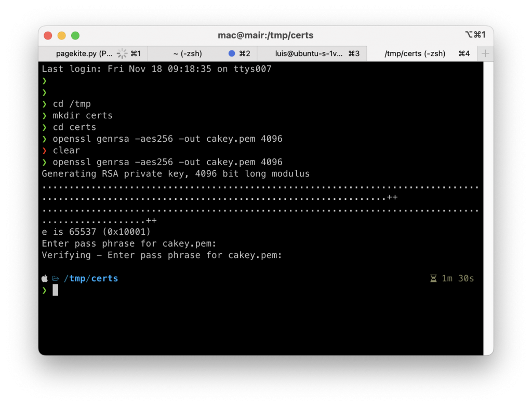Click the activity spinner on pagekite.py tab

click(122, 53)
